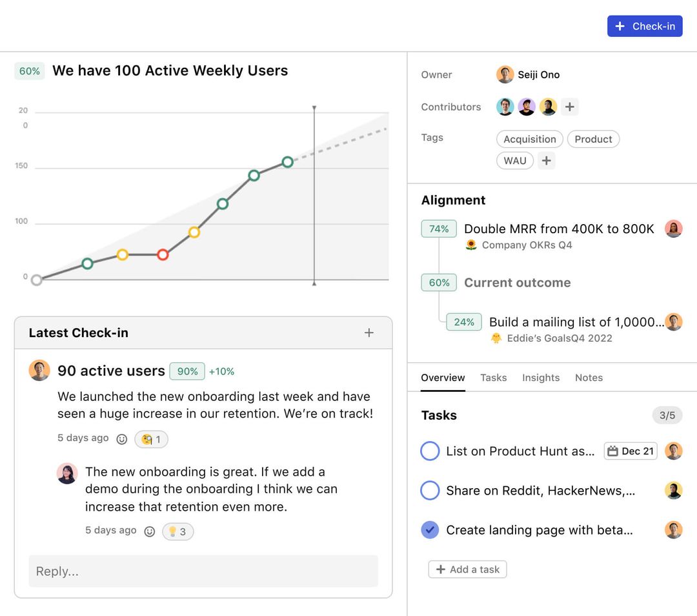
Task: Expand the 74% Double MRR parent objective
Action: click(559, 229)
